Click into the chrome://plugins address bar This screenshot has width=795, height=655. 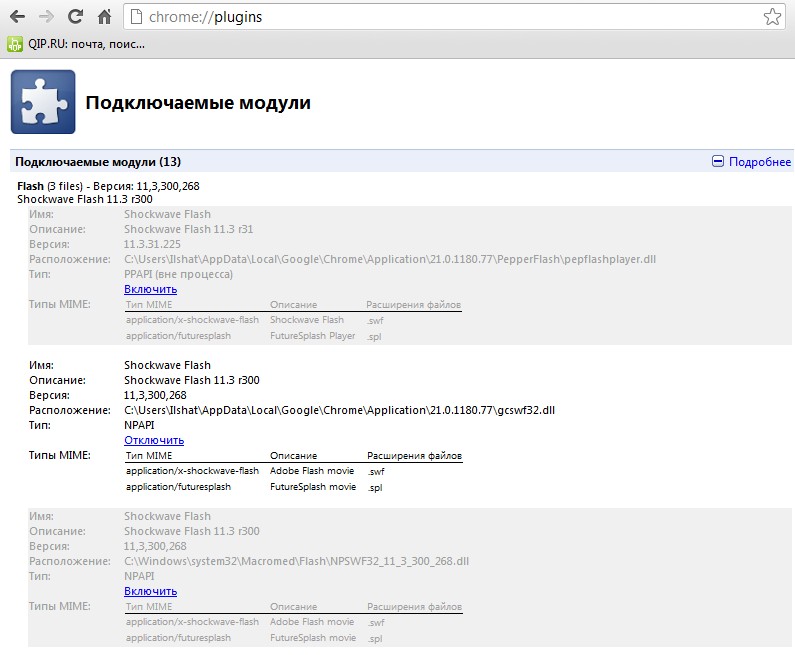[450, 17]
